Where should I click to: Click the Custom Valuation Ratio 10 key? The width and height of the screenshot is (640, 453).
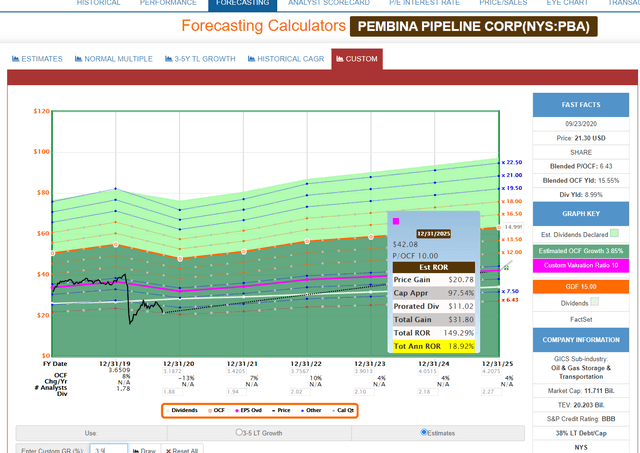pyautogui.click(x=581, y=266)
